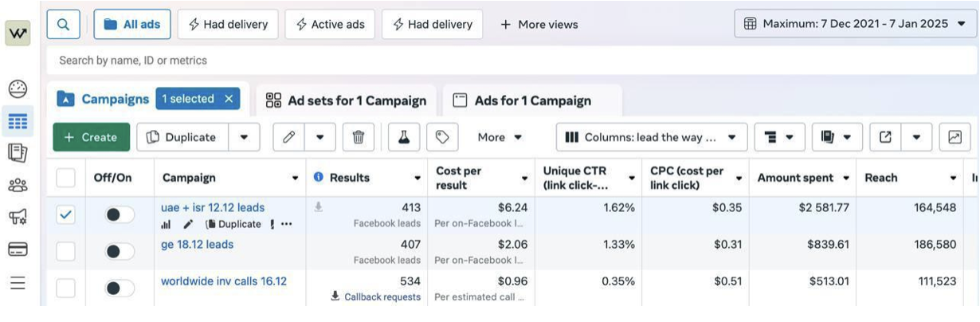
Task: Open audiences people icon in sidebar
Action: [18, 186]
